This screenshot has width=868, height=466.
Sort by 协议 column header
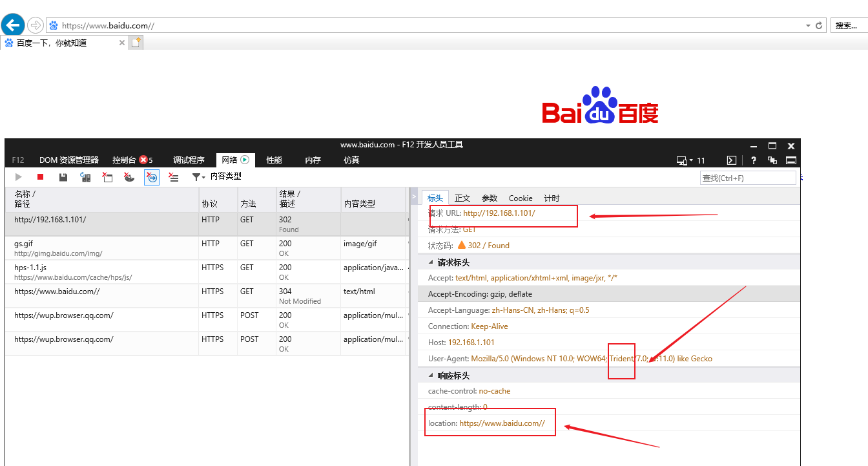point(218,199)
